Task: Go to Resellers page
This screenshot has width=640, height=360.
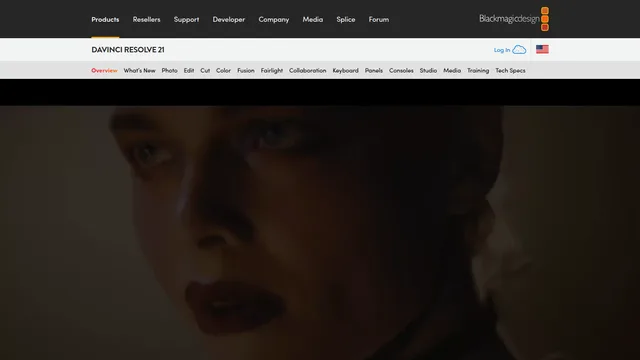Action: click(147, 20)
